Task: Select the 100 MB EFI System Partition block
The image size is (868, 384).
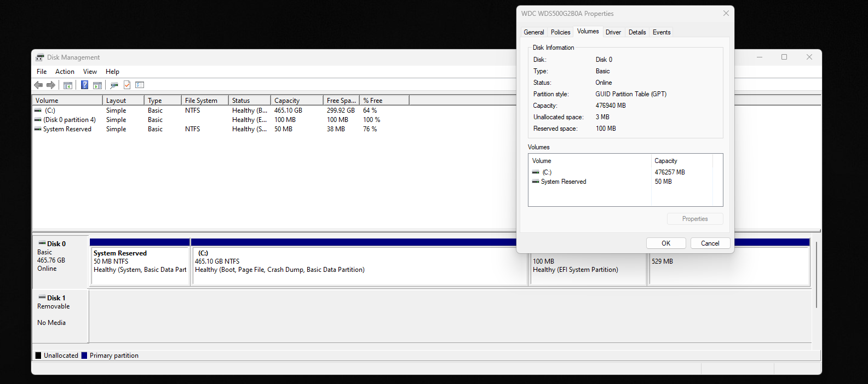Action: click(588, 270)
